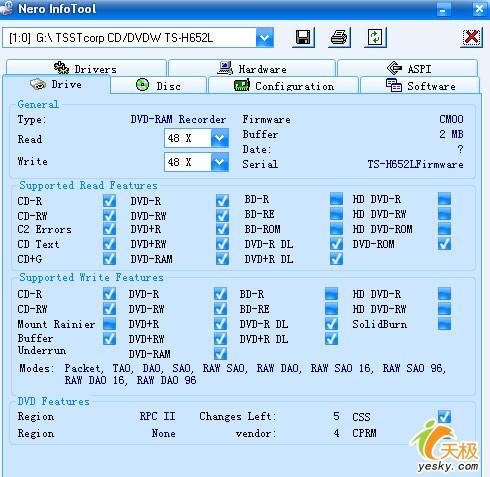Open the Disc tab
The width and height of the screenshot is (490, 477).
pos(159,86)
